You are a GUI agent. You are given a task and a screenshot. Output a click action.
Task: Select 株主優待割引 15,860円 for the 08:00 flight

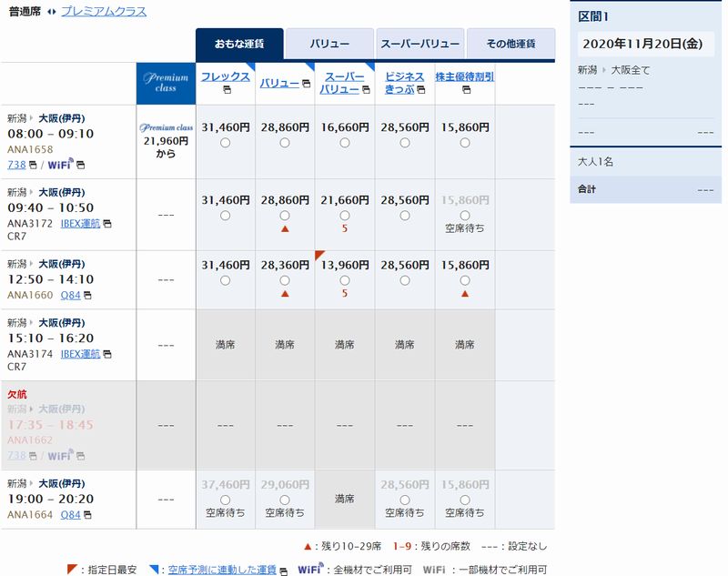[x=465, y=143]
